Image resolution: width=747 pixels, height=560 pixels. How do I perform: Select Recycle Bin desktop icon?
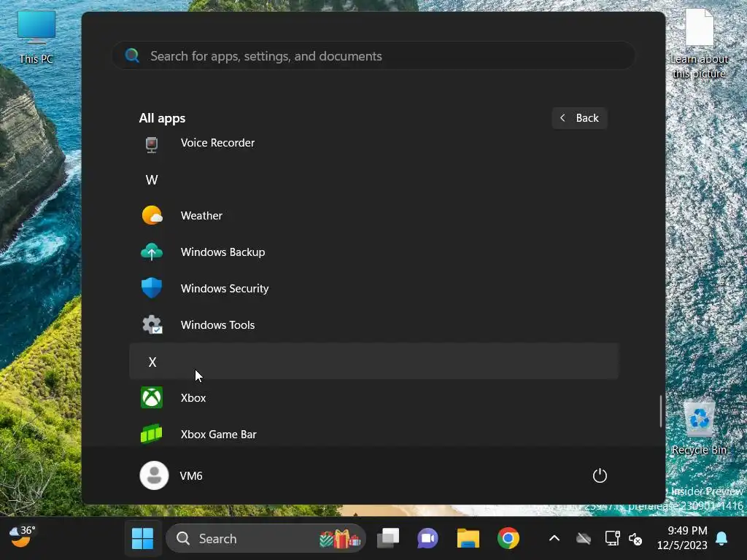click(699, 427)
